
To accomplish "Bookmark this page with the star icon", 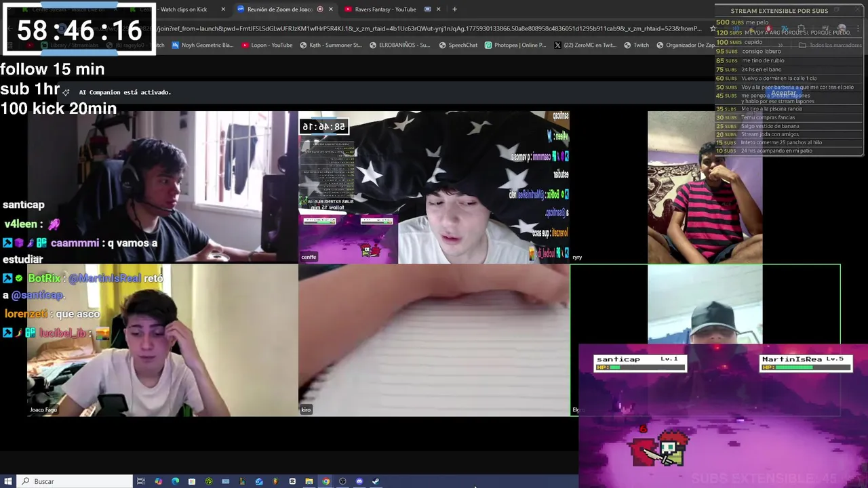I will pos(713,28).
